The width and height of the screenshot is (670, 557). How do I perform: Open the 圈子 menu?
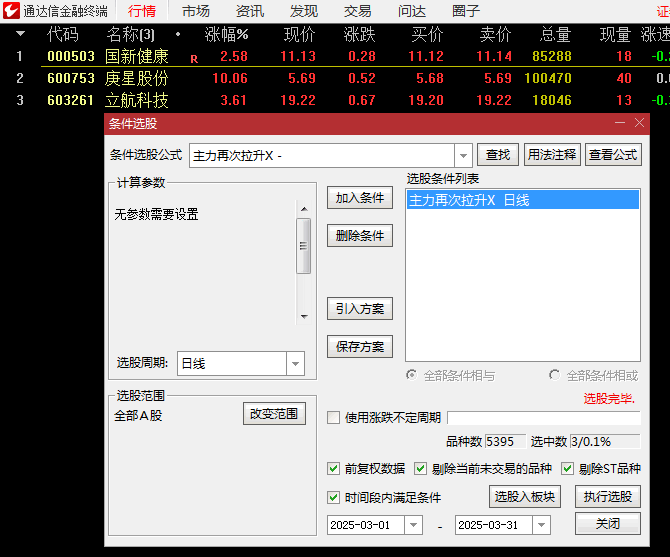click(466, 11)
